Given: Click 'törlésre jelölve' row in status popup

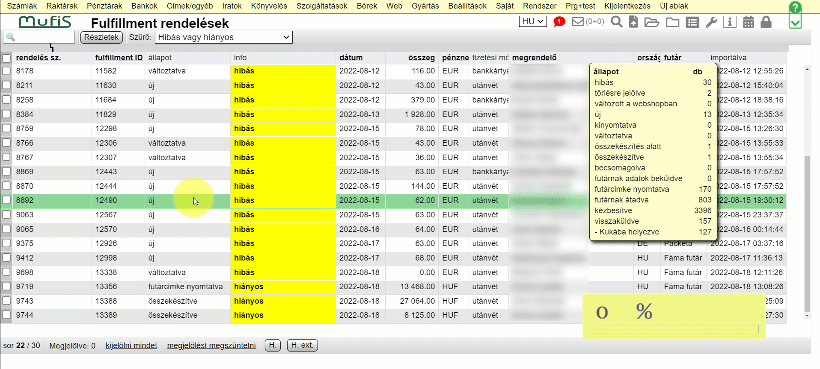Looking at the screenshot, I should [x=653, y=93].
